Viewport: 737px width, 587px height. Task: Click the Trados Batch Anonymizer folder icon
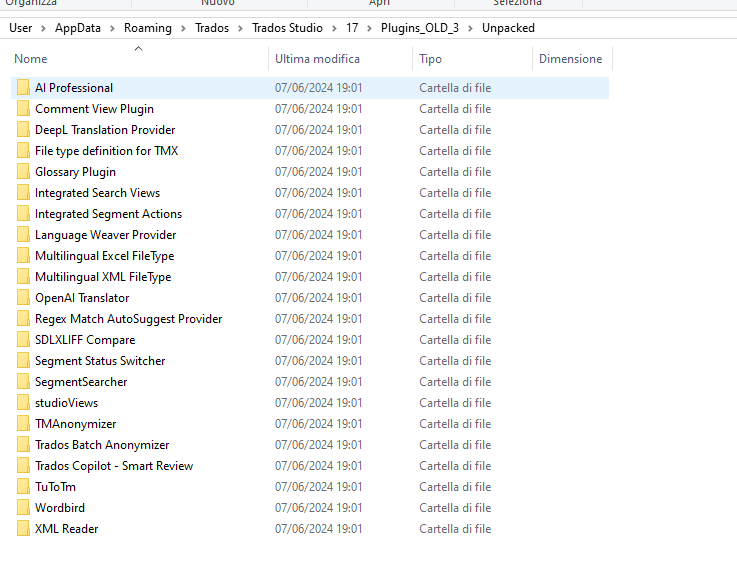23,445
